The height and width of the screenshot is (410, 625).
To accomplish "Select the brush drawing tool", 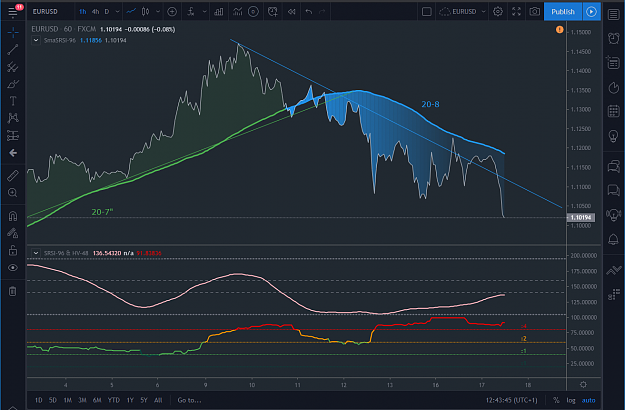I will (13, 84).
